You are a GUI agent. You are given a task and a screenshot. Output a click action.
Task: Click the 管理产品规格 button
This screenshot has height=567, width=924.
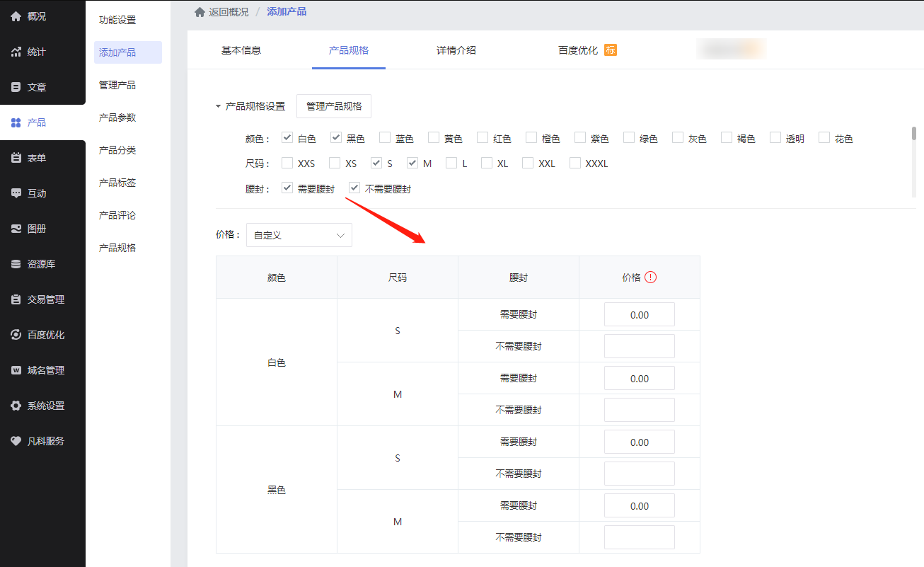point(334,106)
